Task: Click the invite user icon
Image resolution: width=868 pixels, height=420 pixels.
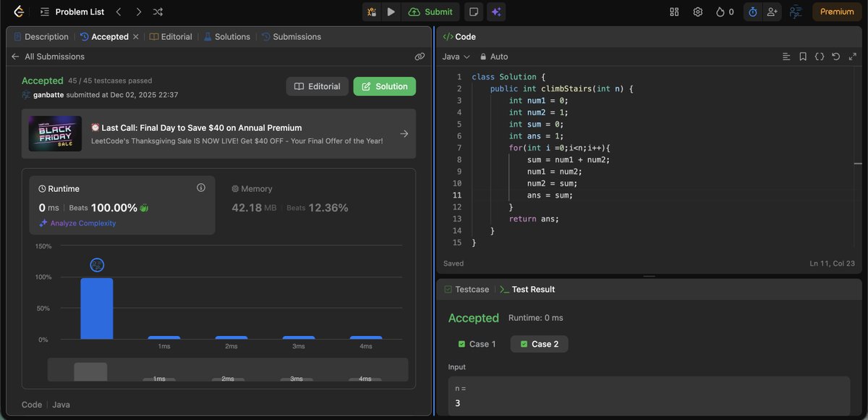Action: click(772, 12)
